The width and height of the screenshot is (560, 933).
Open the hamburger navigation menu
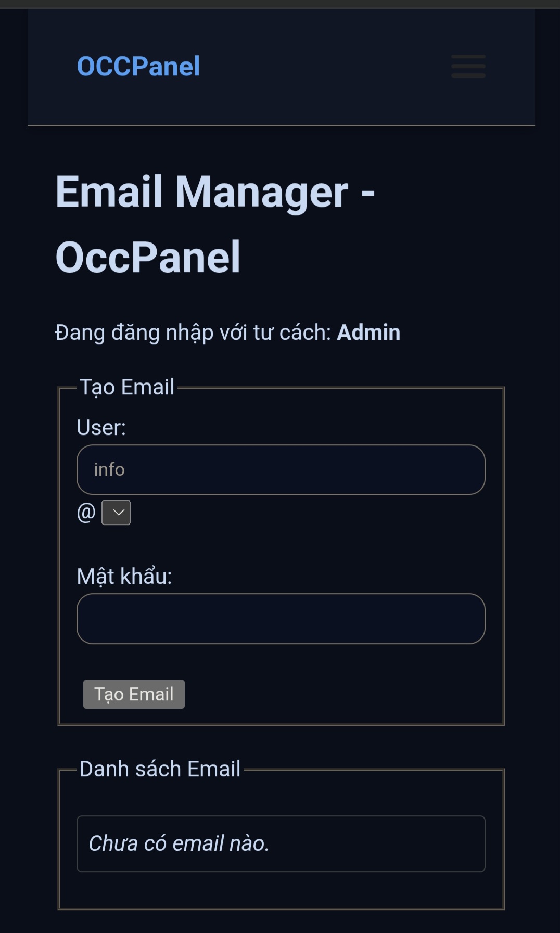[x=468, y=66]
